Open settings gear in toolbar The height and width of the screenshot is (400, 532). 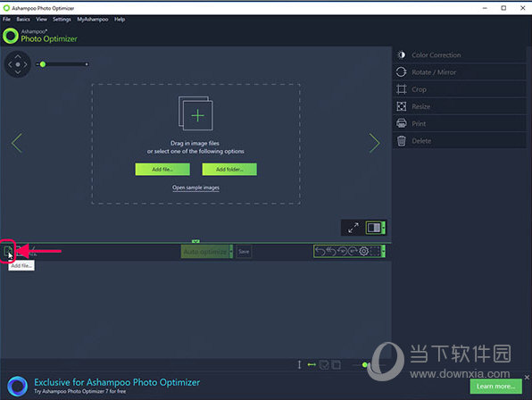point(363,252)
